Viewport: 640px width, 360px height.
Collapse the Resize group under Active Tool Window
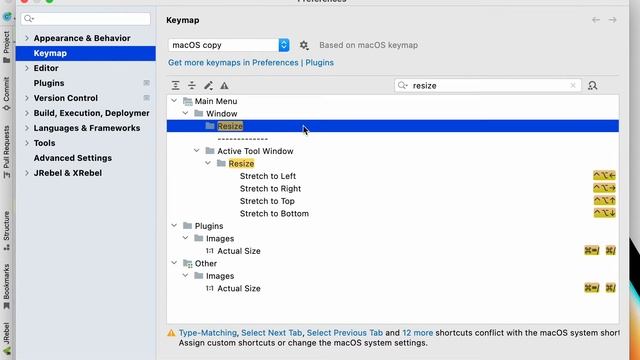pos(208,163)
